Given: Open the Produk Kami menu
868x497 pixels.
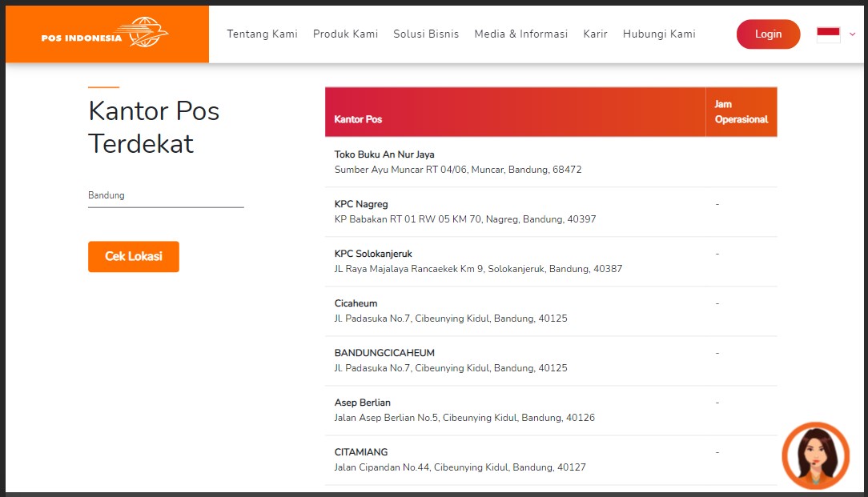Looking at the screenshot, I should tap(345, 34).
